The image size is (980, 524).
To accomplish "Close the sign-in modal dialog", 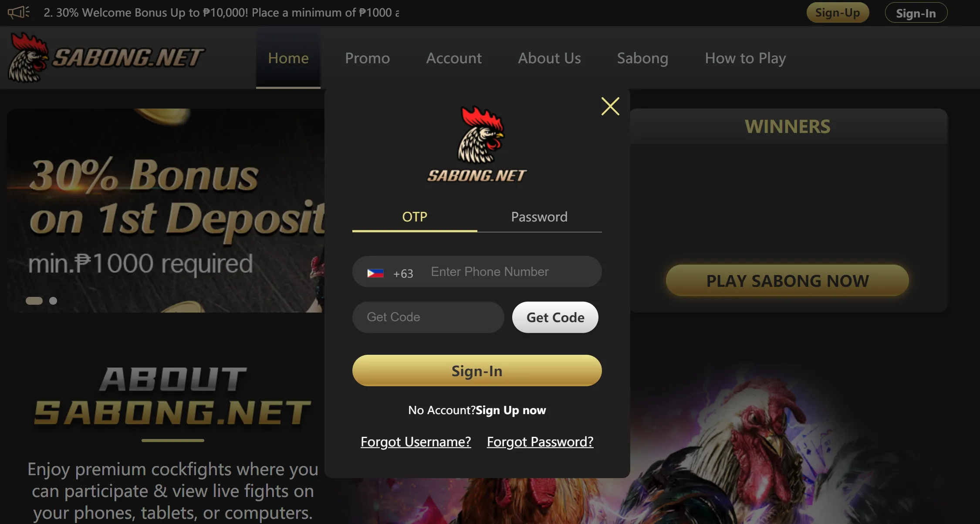I will point(609,106).
